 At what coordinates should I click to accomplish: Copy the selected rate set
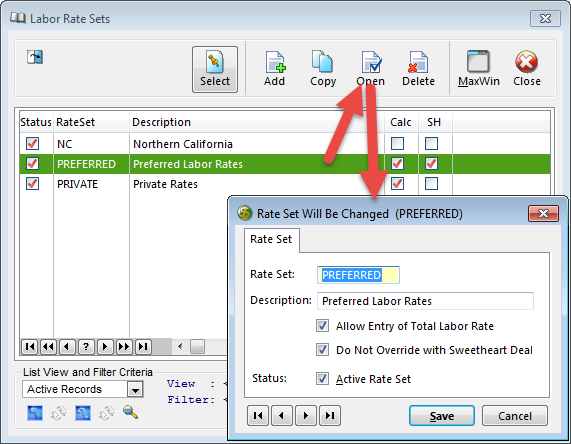323,69
